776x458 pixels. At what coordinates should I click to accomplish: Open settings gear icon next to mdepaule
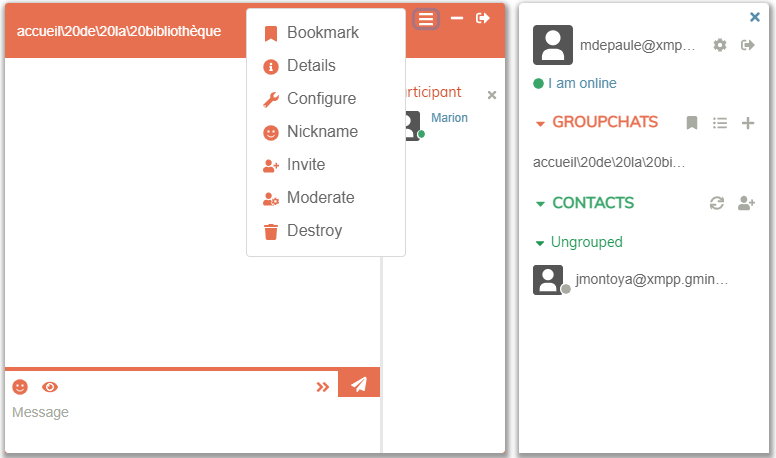pos(720,45)
